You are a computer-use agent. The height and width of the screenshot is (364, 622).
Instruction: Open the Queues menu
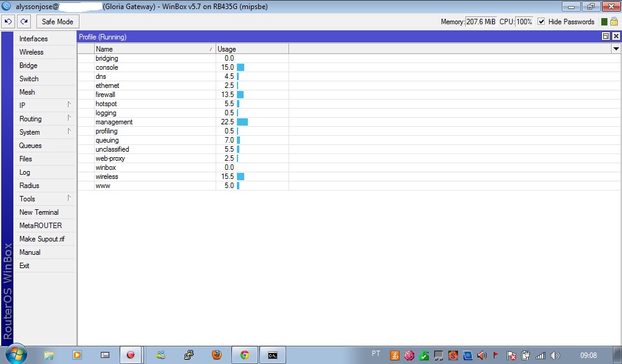[x=44, y=146]
